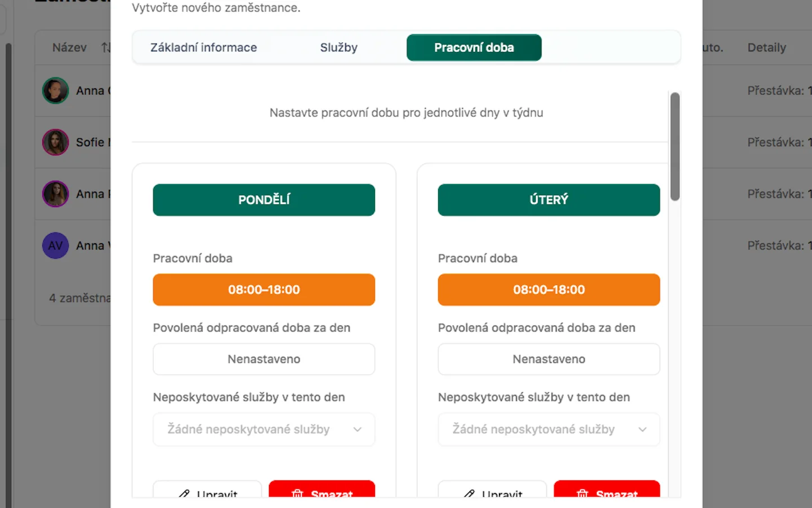Click the ÚTERÝ day header button
Screen dimensions: 812x508
tap(549, 200)
